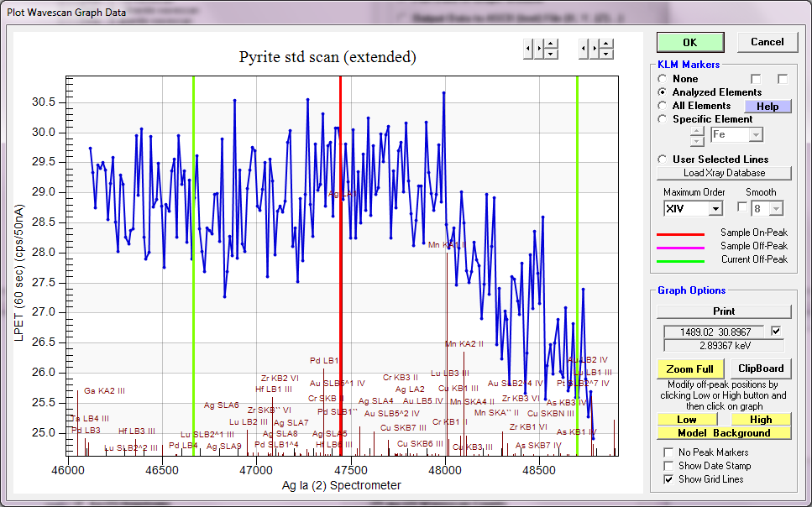
Task: Select the All Elements radio button
Action: 663,106
